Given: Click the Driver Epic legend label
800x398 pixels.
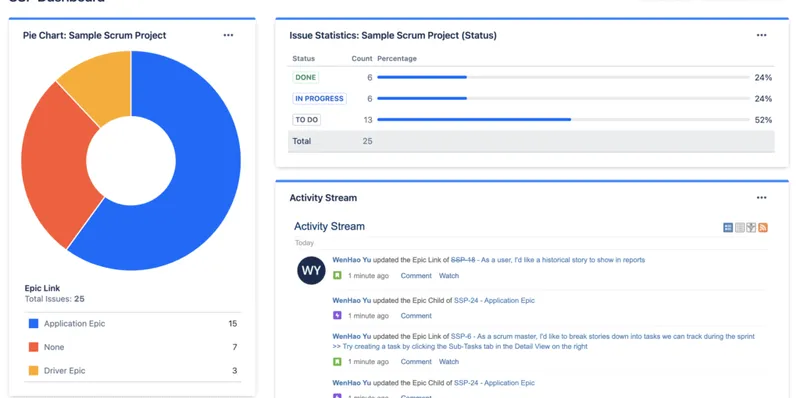Looking at the screenshot, I should pyautogui.click(x=64, y=370).
